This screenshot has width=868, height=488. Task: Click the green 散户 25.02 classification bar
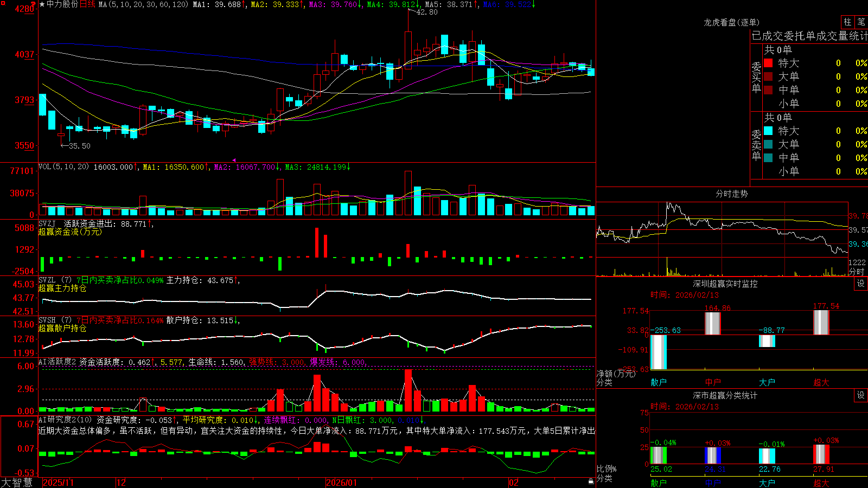pos(659,455)
